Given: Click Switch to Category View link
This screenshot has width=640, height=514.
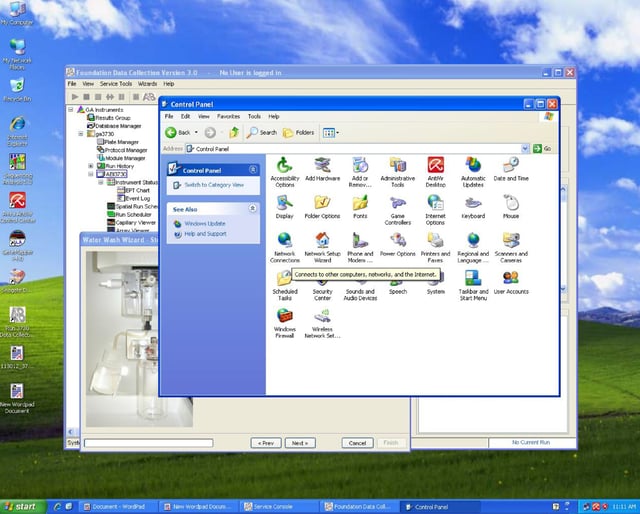Looking at the screenshot, I should [214, 185].
